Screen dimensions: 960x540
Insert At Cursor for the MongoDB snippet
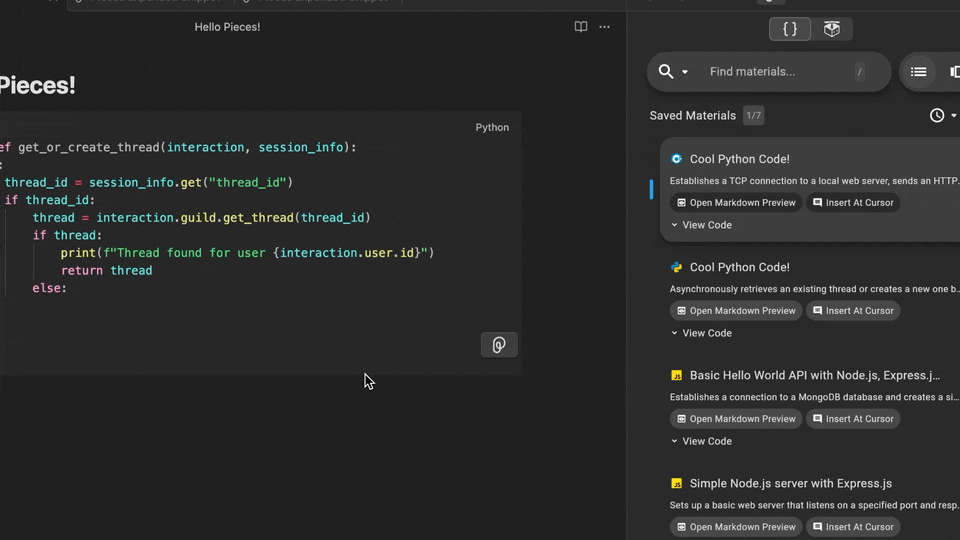(853, 419)
